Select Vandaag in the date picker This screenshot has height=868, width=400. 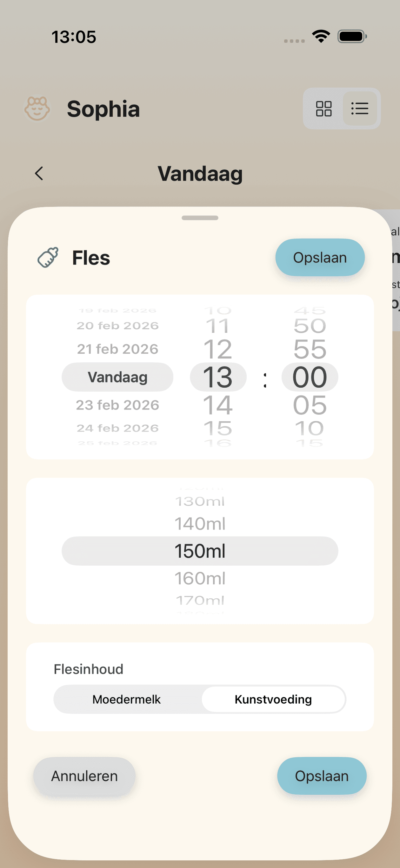click(x=117, y=377)
